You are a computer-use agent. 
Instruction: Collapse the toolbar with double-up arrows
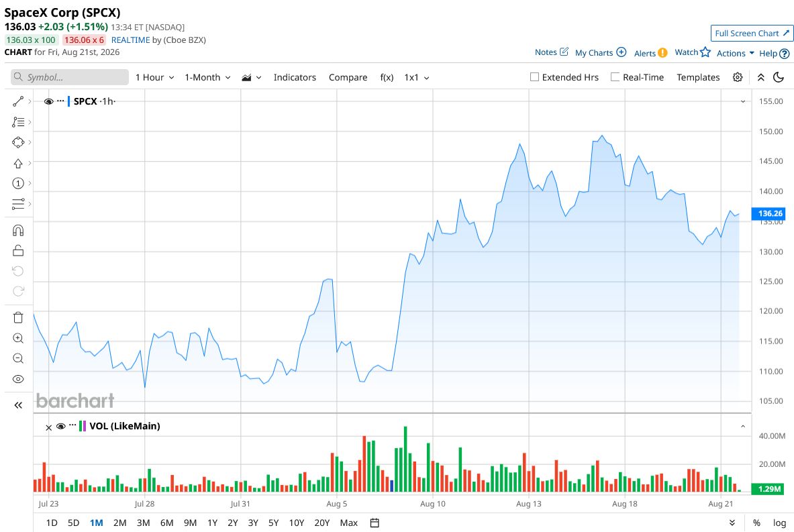[x=760, y=77]
